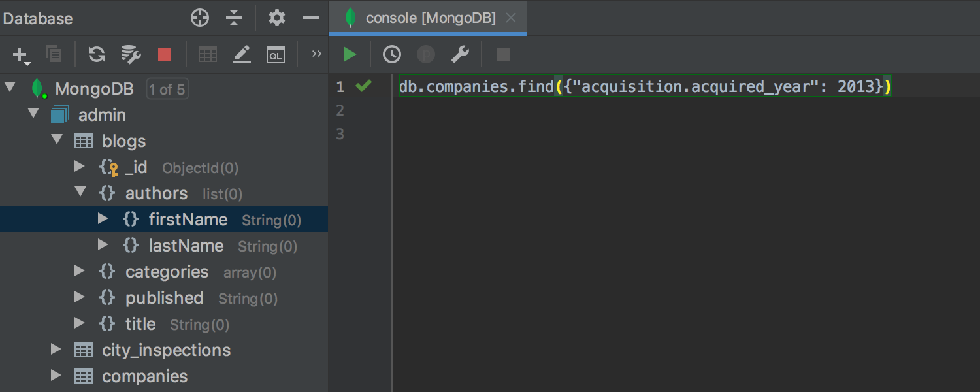980x392 pixels.
Task: Click the New (plus) data source button
Action: pyautogui.click(x=21, y=55)
